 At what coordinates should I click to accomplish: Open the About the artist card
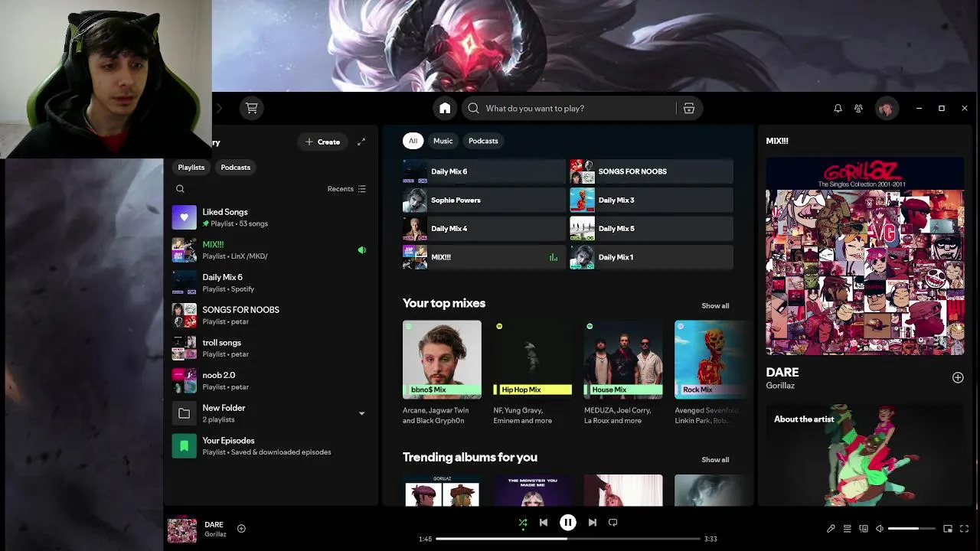point(865,455)
